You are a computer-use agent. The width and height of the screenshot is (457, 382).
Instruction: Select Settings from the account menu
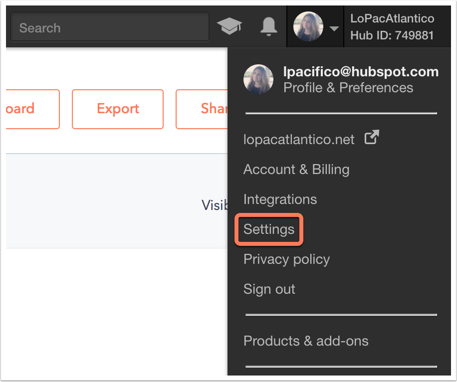tap(269, 230)
